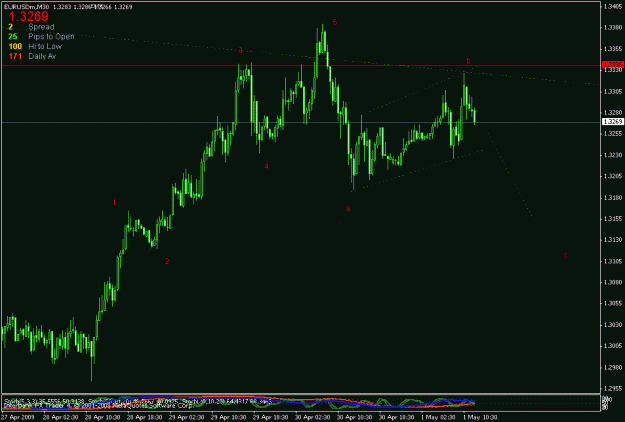Image resolution: width=625 pixels, height=422 pixels.
Task: Click the Spread label in the info panel
Action: coord(41,27)
